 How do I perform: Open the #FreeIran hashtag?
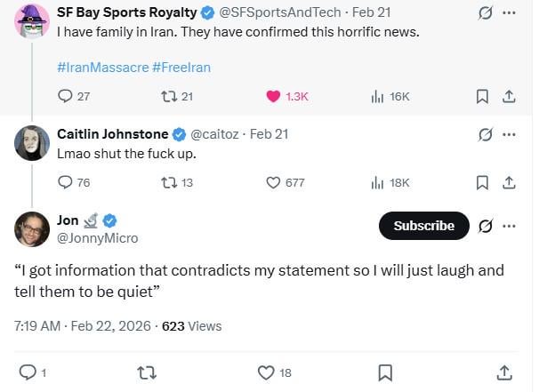coord(181,68)
